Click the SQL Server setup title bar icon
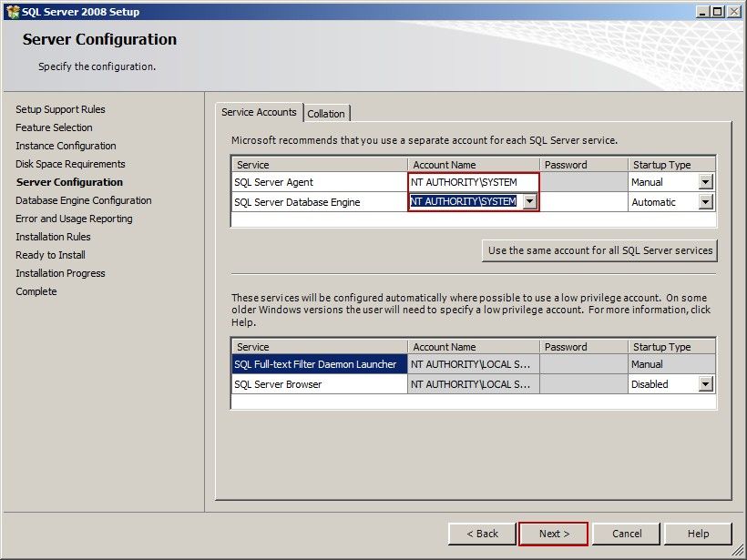Viewport: 747px width, 560px height. pos(12,12)
